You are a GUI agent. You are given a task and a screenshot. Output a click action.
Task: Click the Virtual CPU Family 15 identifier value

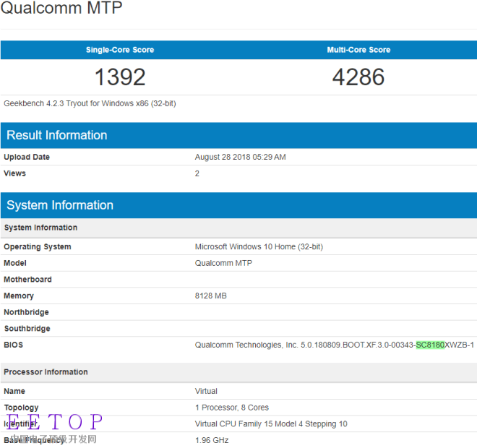271,423
